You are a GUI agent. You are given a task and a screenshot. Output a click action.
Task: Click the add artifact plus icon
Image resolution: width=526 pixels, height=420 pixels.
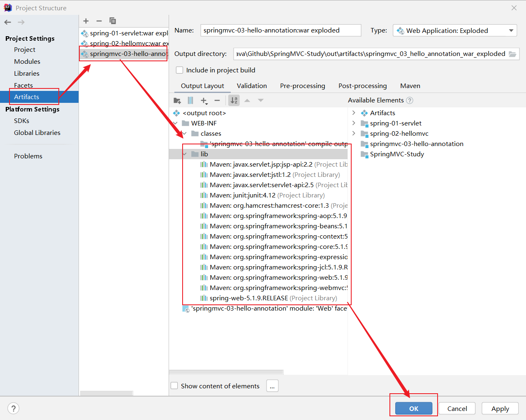coord(86,21)
